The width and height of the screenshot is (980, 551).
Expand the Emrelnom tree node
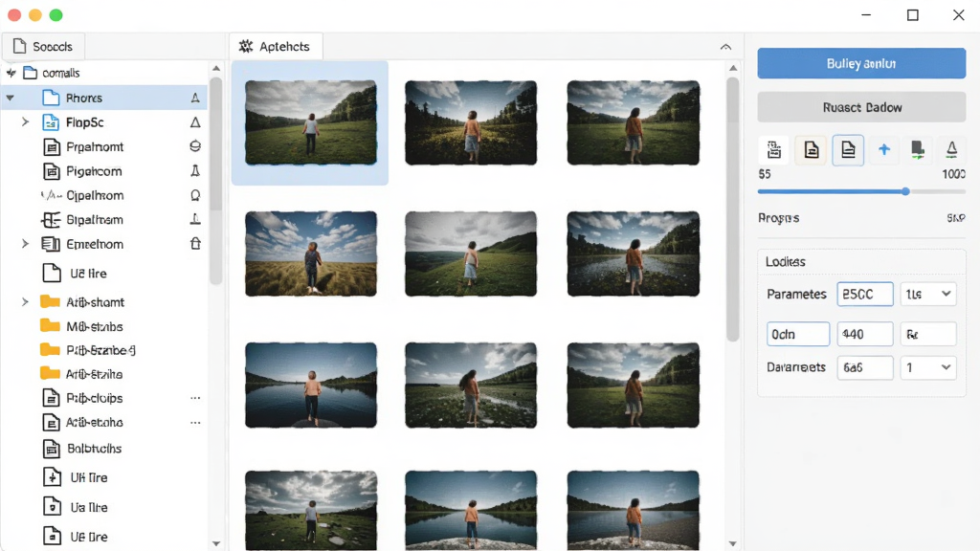[25, 244]
